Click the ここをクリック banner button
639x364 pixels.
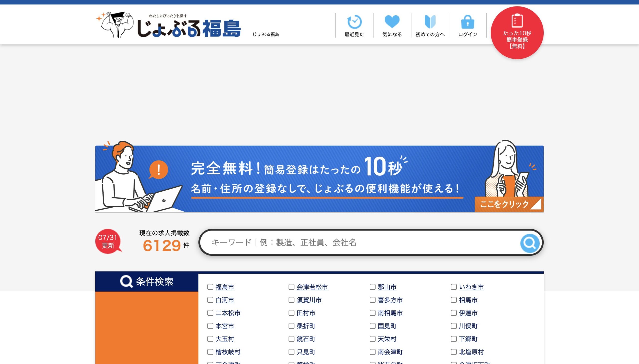509,204
